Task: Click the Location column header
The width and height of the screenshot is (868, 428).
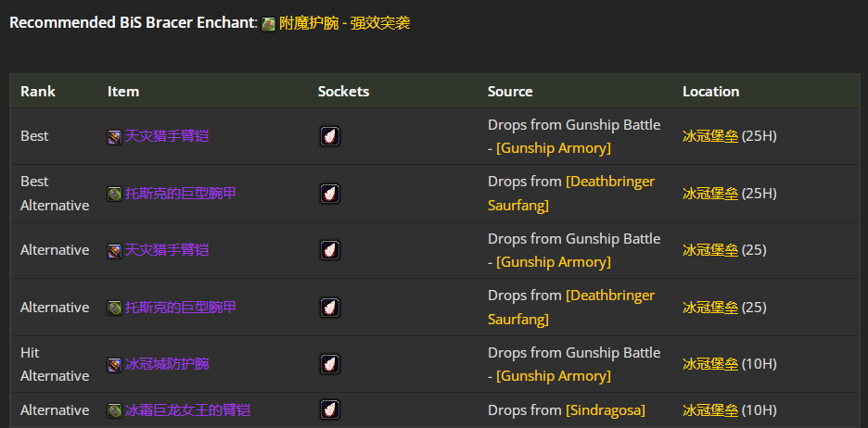Action: pyautogui.click(x=710, y=92)
